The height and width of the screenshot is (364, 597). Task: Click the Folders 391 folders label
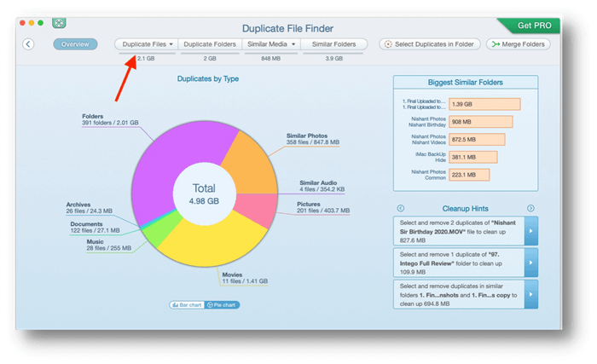point(110,119)
